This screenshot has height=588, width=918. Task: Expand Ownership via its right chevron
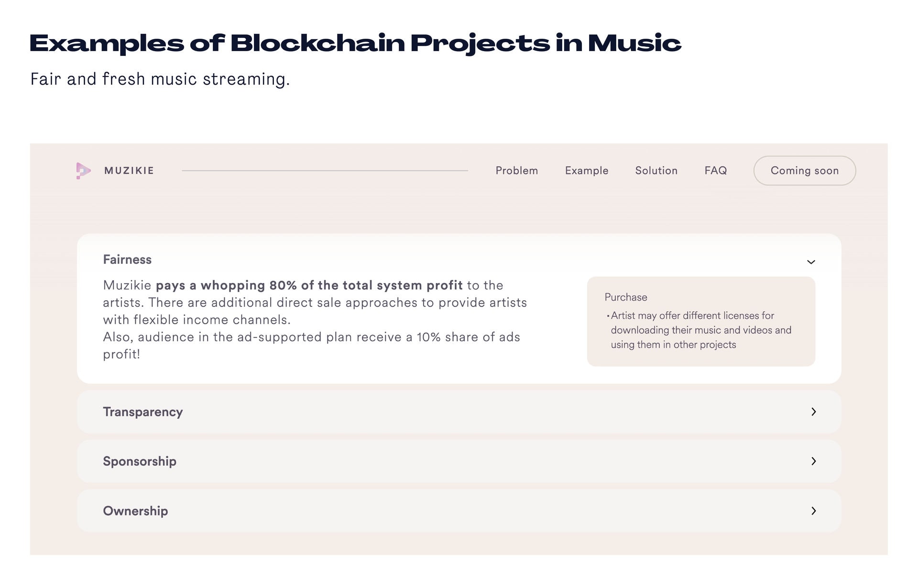point(813,511)
